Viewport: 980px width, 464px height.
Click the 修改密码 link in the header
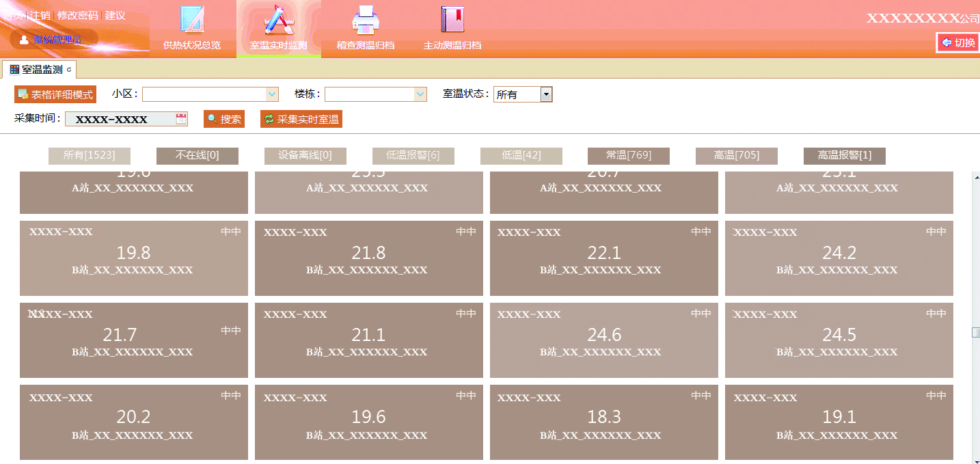click(77, 15)
